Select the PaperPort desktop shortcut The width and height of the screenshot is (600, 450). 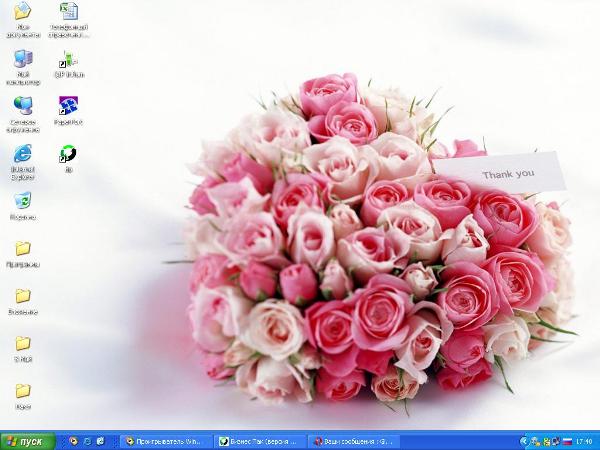[x=68, y=106]
